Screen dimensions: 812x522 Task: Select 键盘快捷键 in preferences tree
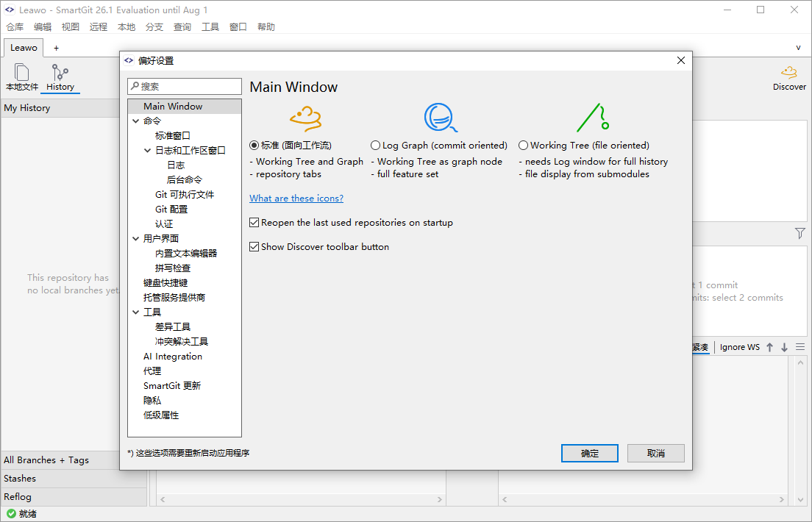[x=165, y=283]
